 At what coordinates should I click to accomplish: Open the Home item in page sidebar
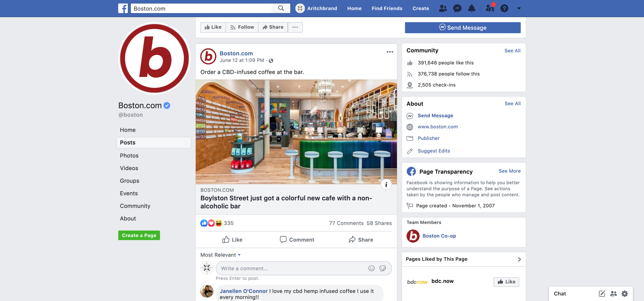(128, 130)
